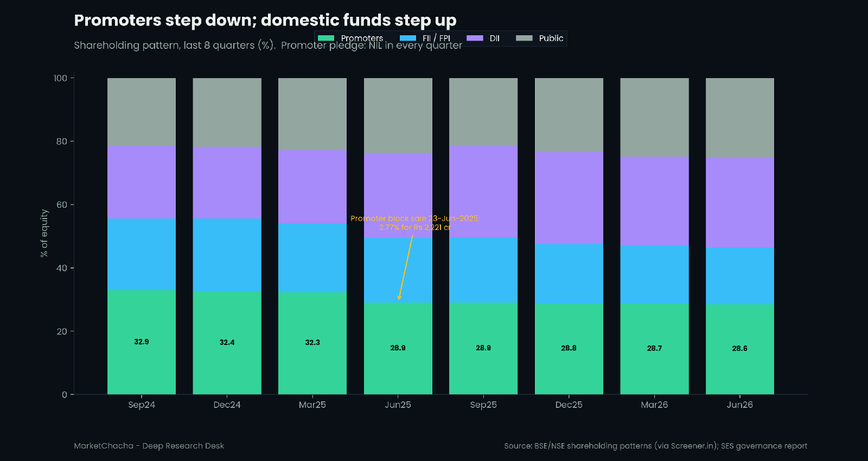Click the 100 tick on the y-axis
The height and width of the screenshot is (461, 868).
click(x=60, y=78)
